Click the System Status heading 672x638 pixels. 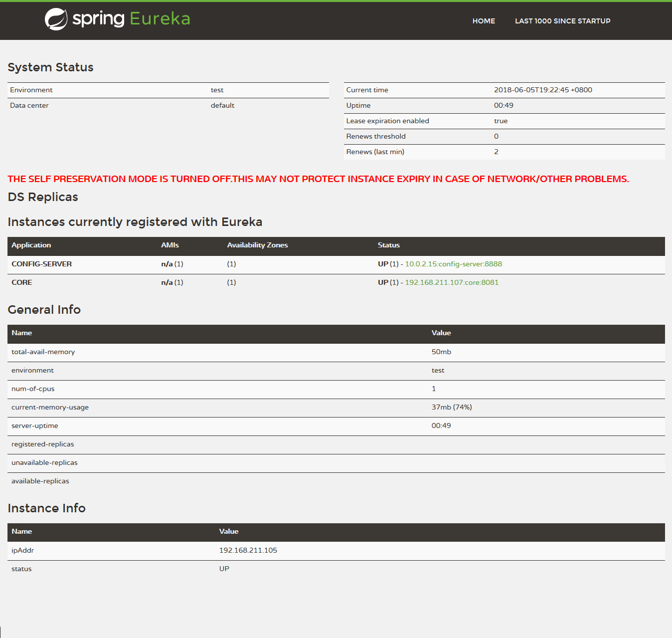pos(50,67)
